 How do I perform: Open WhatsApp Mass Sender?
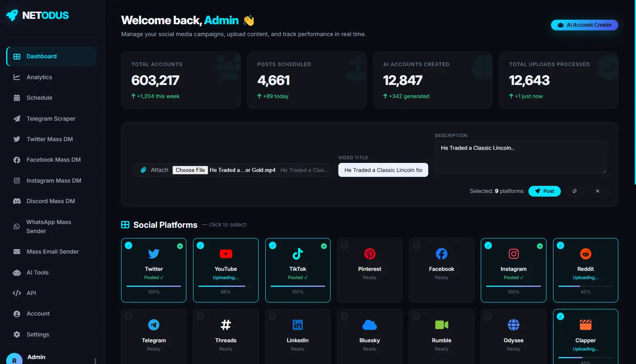coord(51,227)
